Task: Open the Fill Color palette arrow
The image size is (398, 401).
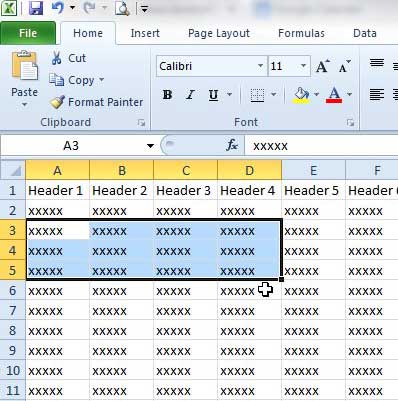Action: click(x=316, y=95)
